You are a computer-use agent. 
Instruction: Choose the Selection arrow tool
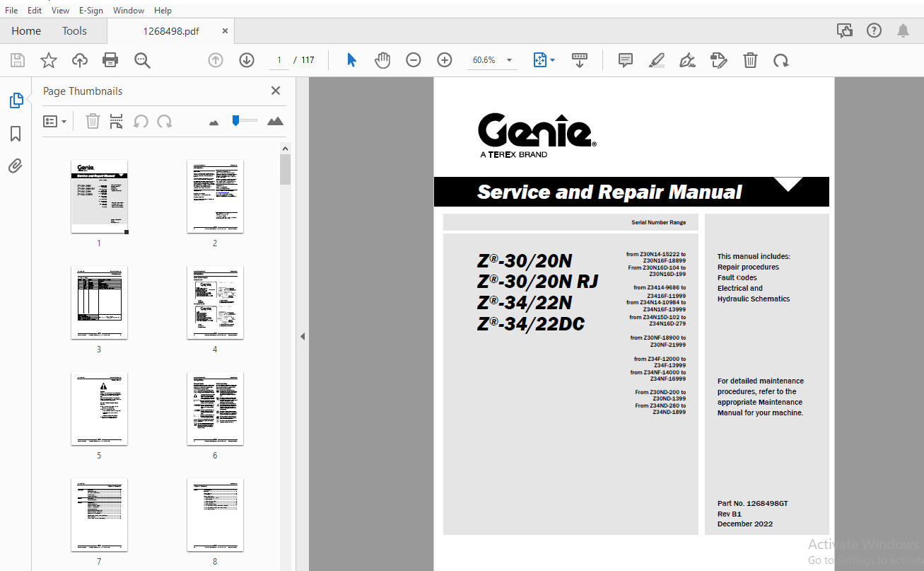click(x=351, y=60)
